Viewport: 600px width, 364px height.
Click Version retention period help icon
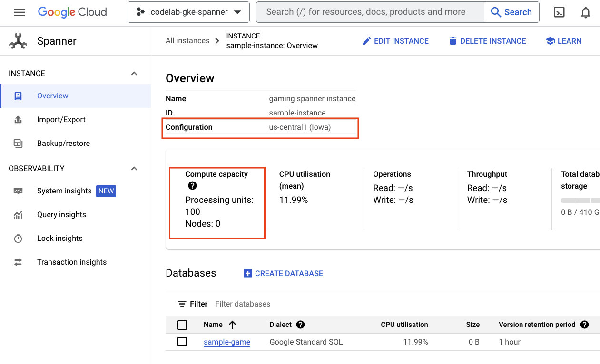585,325
